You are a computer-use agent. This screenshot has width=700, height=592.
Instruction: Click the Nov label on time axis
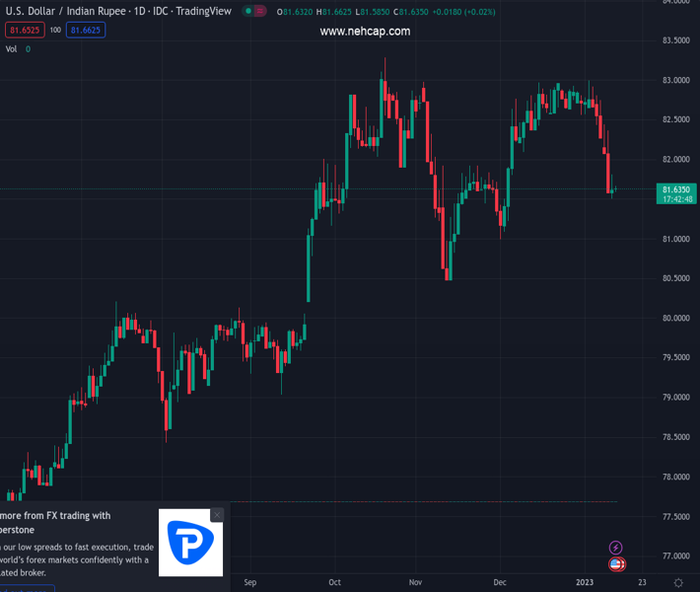tap(416, 582)
